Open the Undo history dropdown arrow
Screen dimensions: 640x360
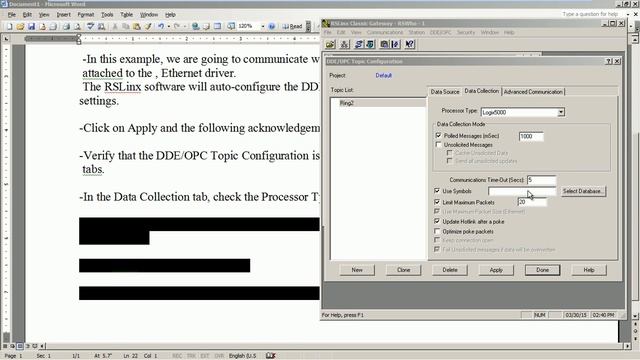169,26
